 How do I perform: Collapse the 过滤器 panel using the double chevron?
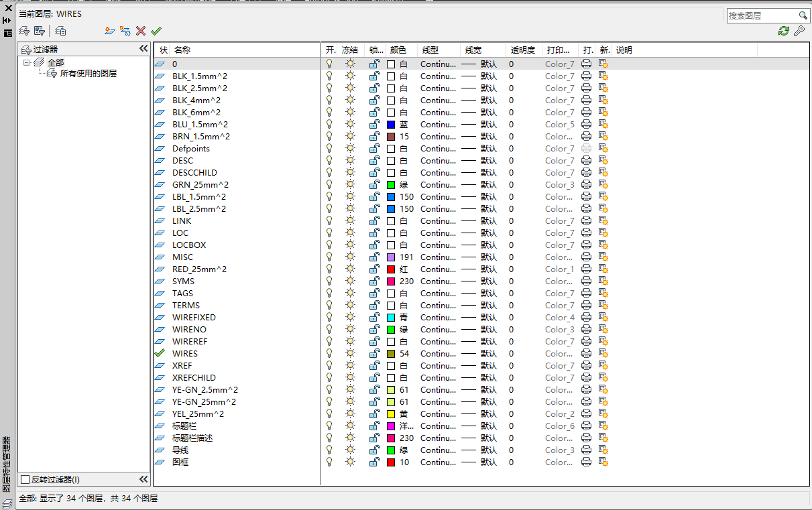[143, 49]
